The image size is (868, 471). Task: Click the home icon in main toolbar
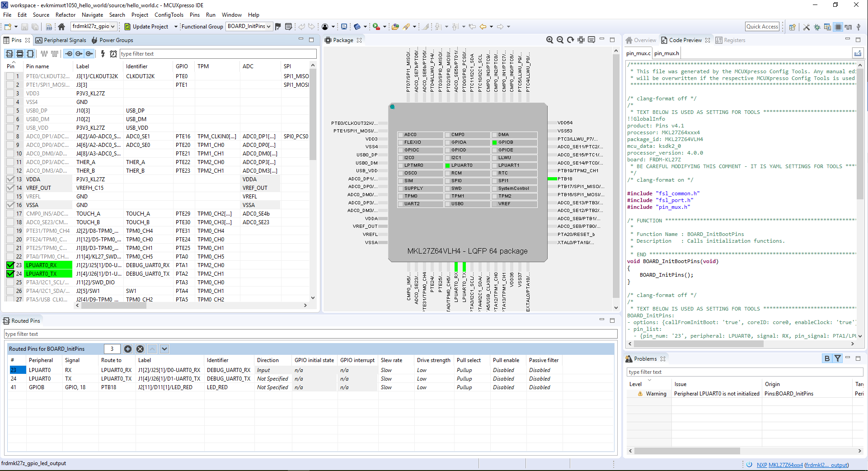coord(61,27)
